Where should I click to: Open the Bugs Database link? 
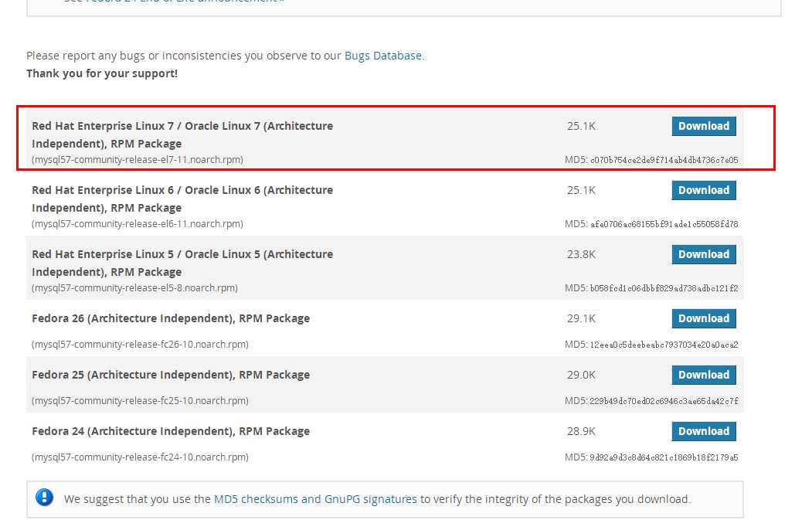[383, 56]
